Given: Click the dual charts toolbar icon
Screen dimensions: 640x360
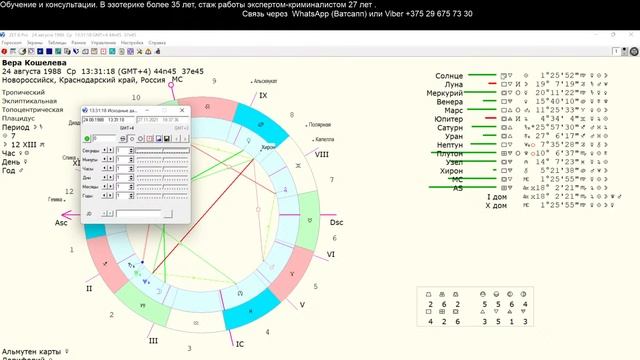Looking at the screenshot, I should [x=67, y=51].
